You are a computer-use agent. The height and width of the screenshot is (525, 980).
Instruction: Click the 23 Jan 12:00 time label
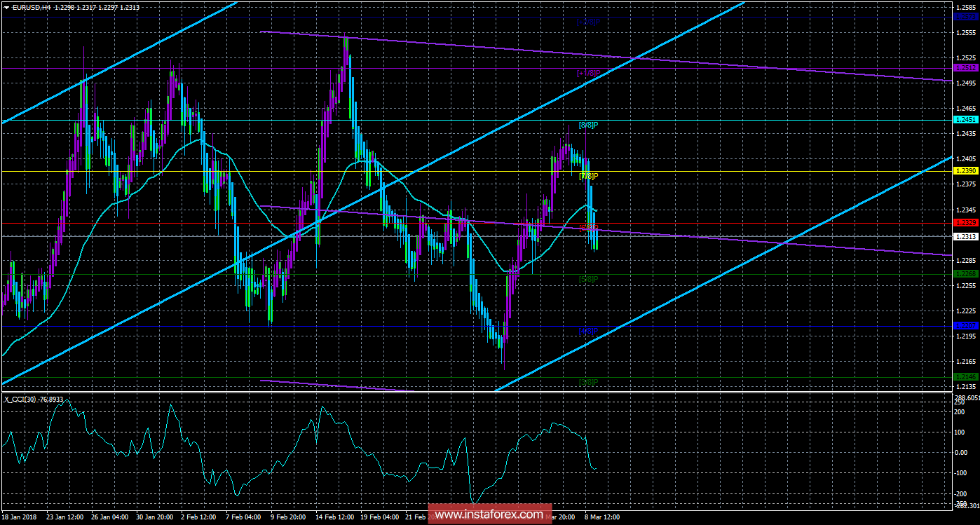66,517
